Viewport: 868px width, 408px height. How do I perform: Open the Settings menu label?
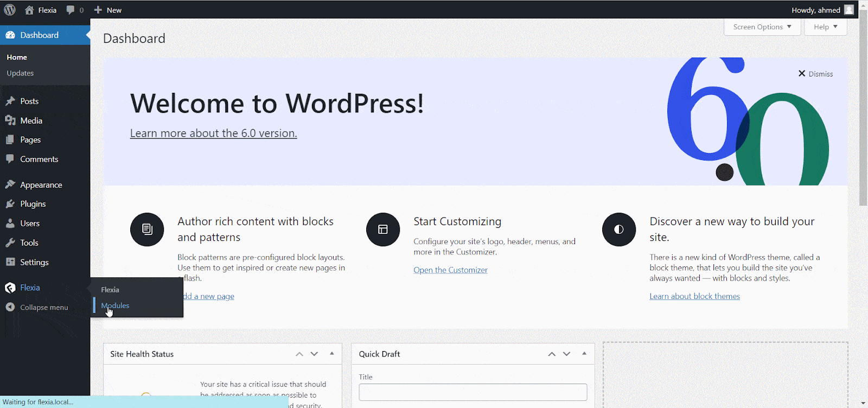tap(34, 262)
